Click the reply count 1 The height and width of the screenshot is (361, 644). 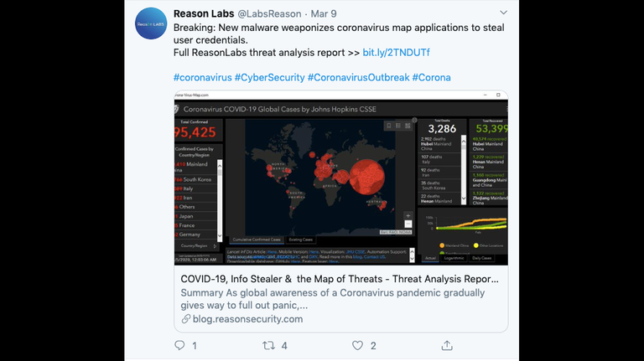pos(195,346)
